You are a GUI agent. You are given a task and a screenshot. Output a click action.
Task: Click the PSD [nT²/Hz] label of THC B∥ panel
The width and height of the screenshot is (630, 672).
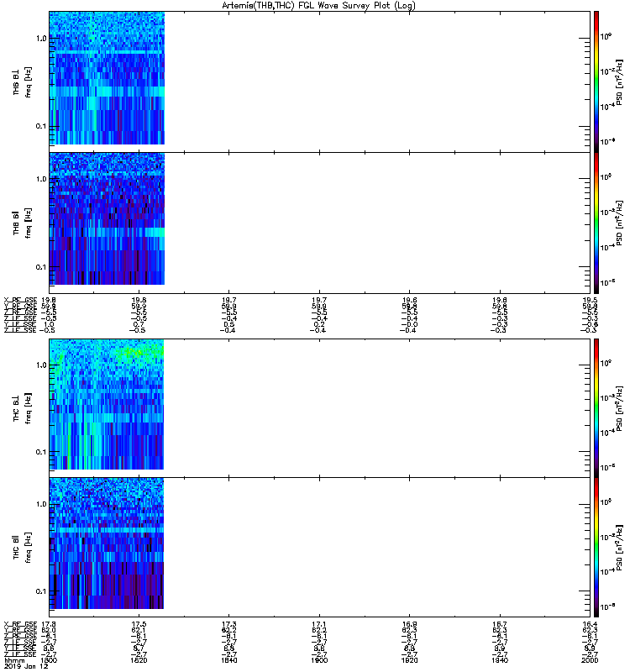(619, 548)
